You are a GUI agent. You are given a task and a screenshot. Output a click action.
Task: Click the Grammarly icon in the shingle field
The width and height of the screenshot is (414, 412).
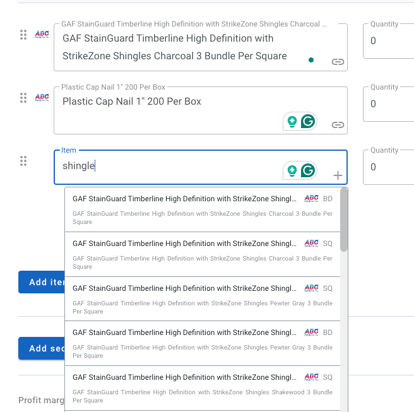(x=308, y=171)
